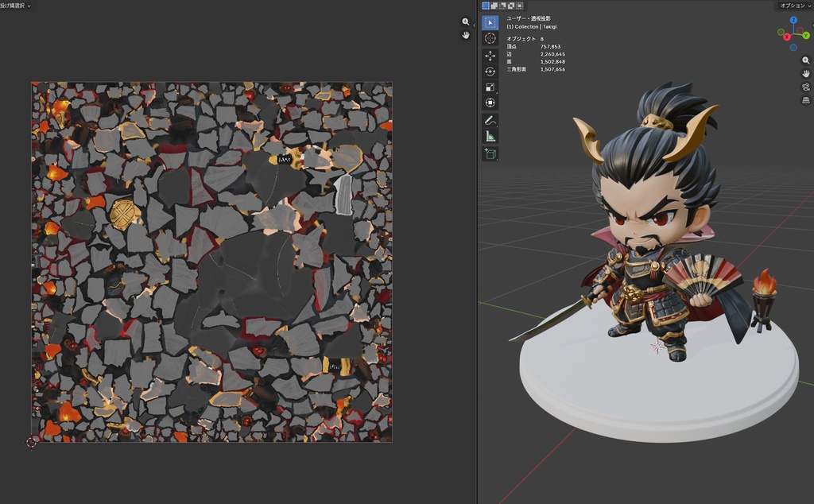Screen dimensions: 814x504
Task: Click the ユーザー・透視投影 view label
Action: 529,19
